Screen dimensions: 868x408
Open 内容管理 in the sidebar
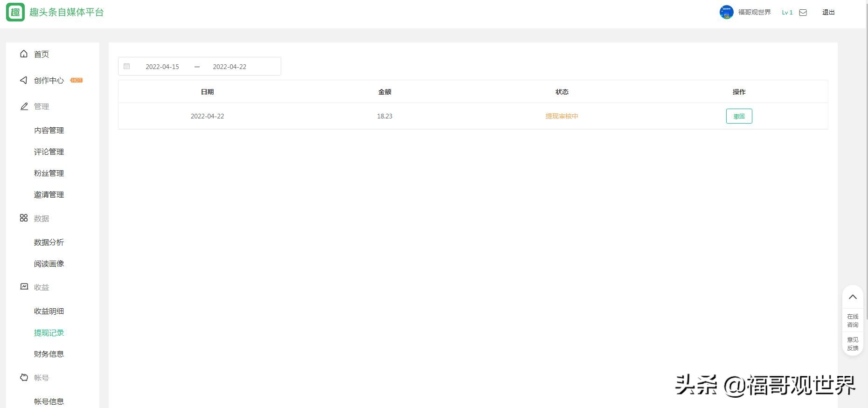click(49, 130)
